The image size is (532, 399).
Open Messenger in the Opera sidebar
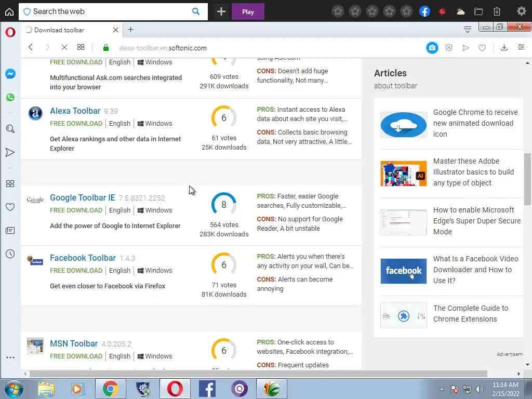tap(10, 74)
